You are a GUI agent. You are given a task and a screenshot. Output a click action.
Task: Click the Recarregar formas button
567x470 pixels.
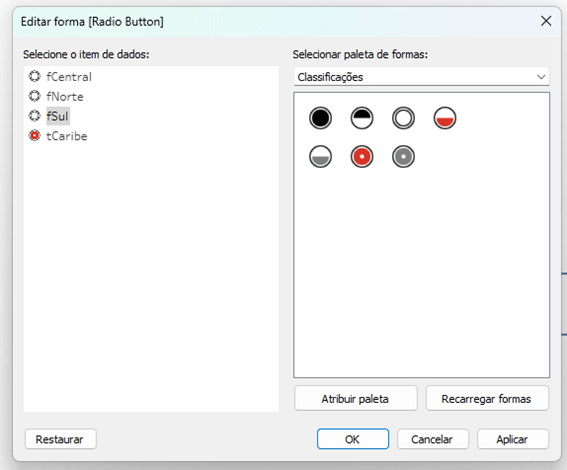(x=487, y=398)
